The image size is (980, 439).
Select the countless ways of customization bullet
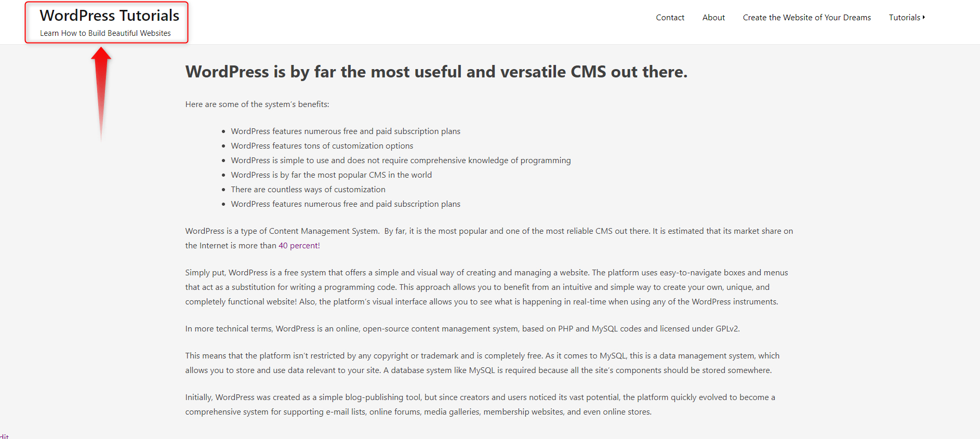(x=308, y=190)
